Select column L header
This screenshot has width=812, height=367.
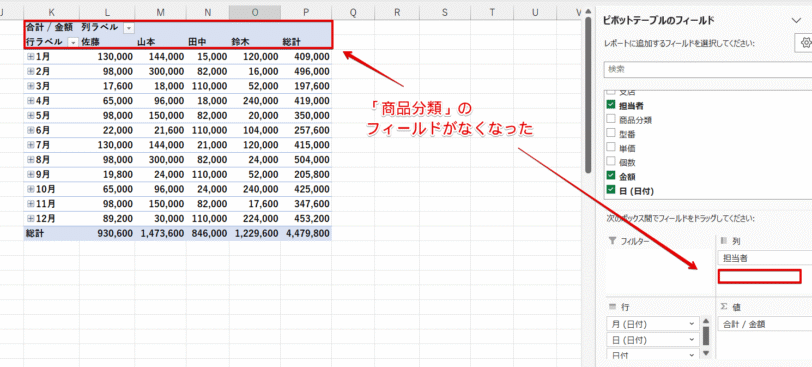point(107,13)
